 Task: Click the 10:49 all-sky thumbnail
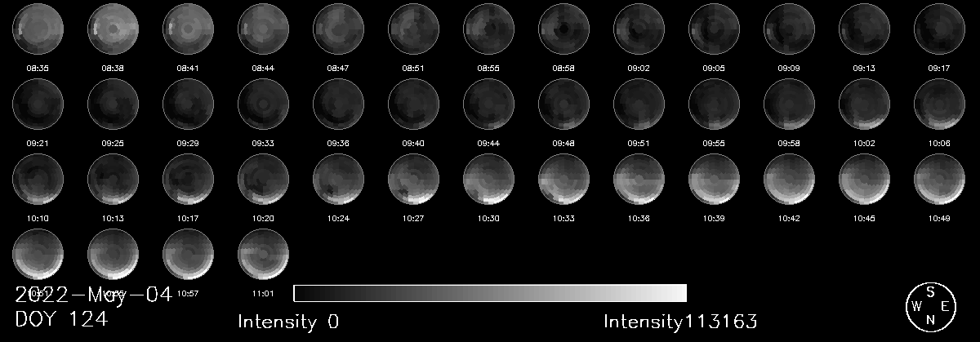[x=939, y=179]
